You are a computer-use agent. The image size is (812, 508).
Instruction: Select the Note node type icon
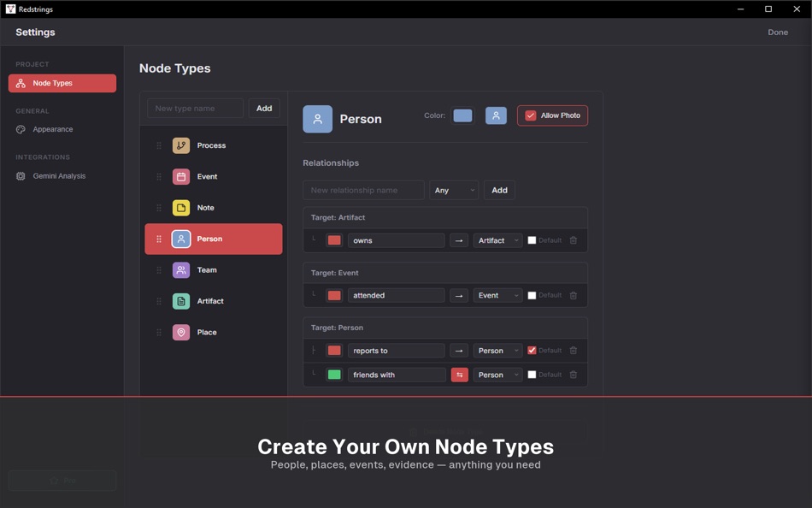[x=180, y=207]
